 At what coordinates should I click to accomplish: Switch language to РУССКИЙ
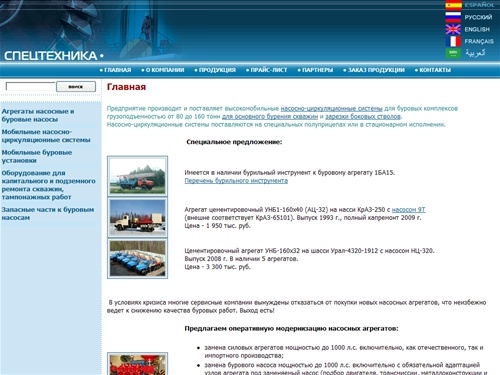click(478, 17)
